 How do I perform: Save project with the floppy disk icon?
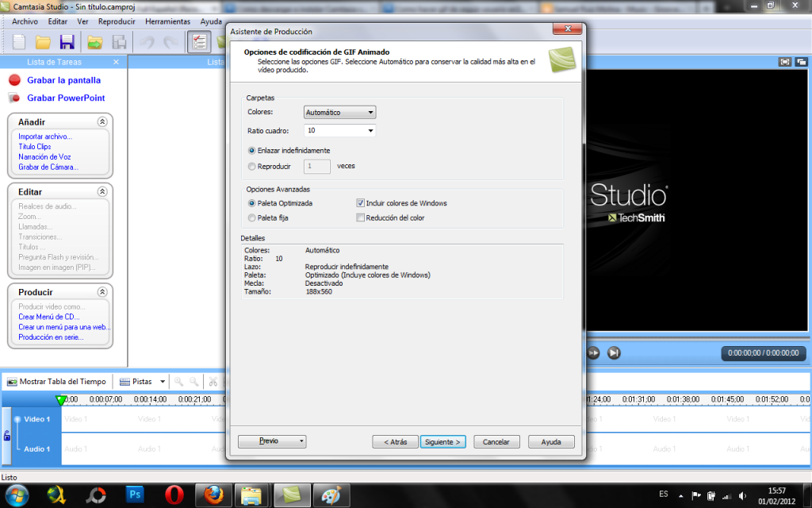67,42
